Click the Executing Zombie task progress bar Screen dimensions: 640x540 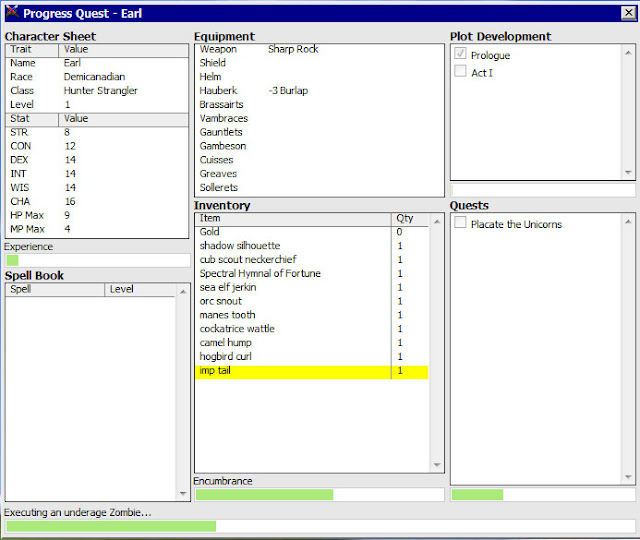pyautogui.click(x=320, y=526)
